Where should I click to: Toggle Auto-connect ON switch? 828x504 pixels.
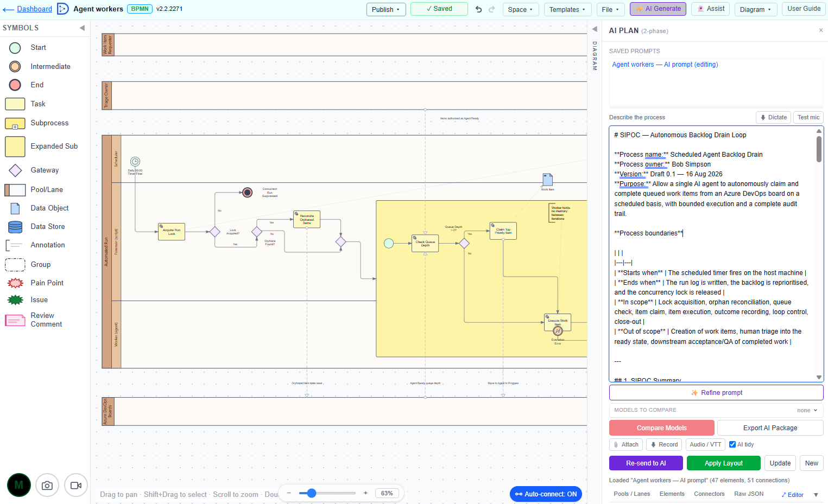pyautogui.click(x=546, y=494)
